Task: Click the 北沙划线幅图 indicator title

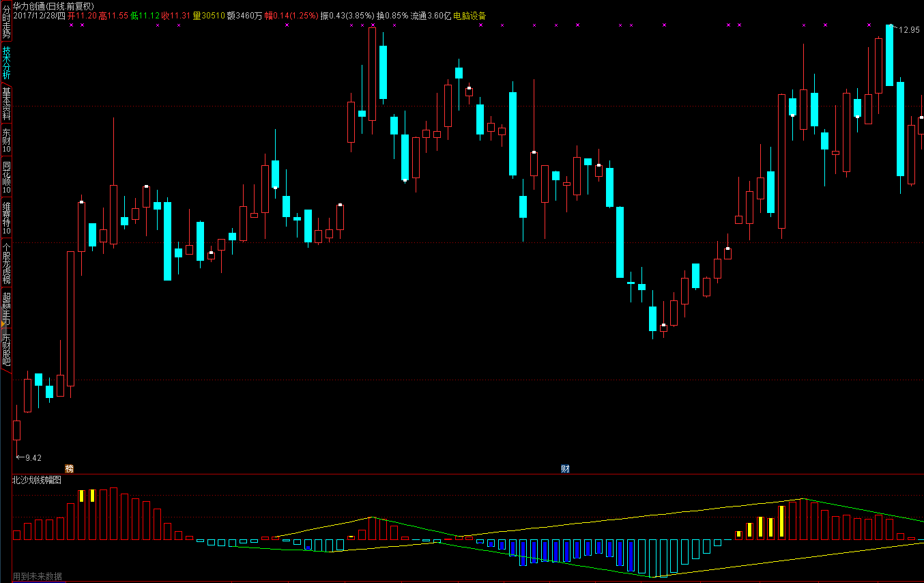Action: click(36, 480)
